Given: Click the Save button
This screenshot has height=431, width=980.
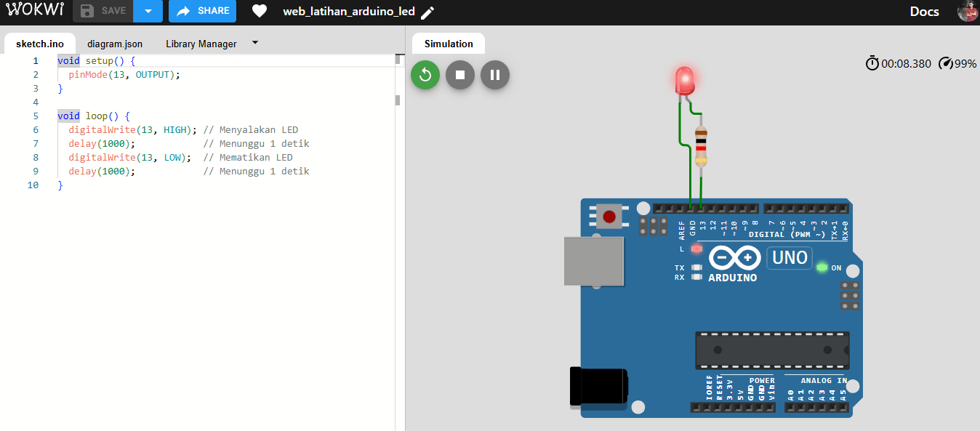Looking at the screenshot, I should pos(103,11).
